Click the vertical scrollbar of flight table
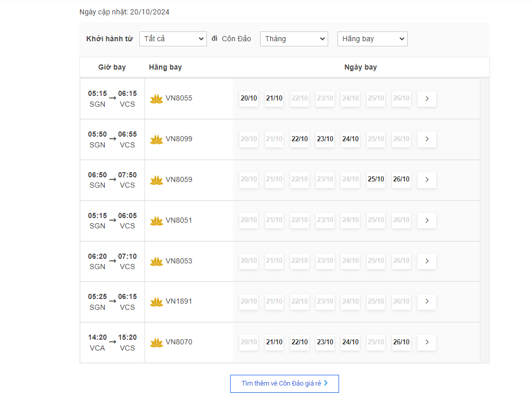 pyautogui.click(x=484, y=221)
